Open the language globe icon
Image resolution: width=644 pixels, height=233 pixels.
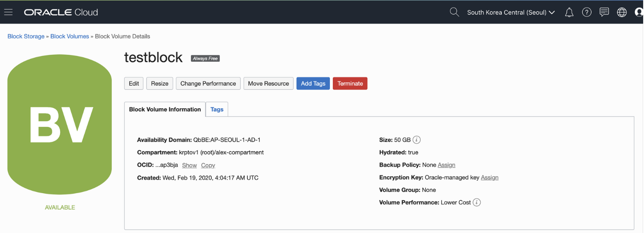(x=622, y=12)
